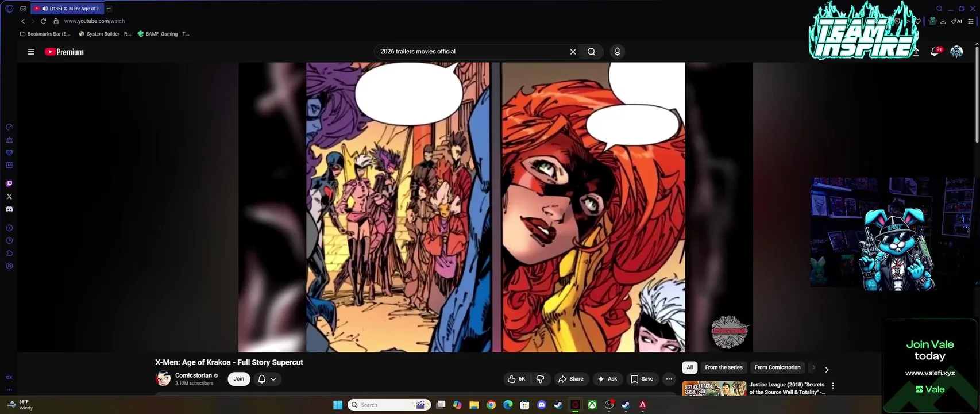Viewport: 980px width, 414px height.
Task: Start voice search with the microphone
Action: pyautogui.click(x=618, y=52)
